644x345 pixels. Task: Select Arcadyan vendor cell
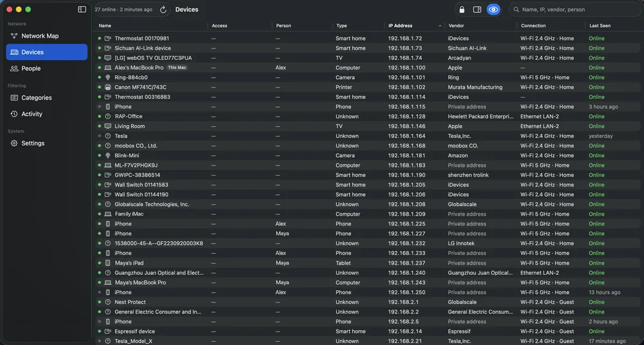pos(460,58)
